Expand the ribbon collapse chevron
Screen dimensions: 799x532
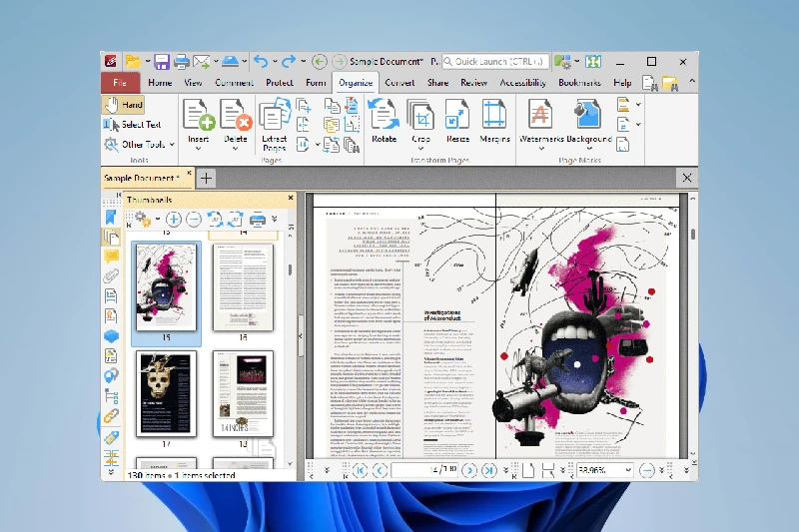coord(692,81)
